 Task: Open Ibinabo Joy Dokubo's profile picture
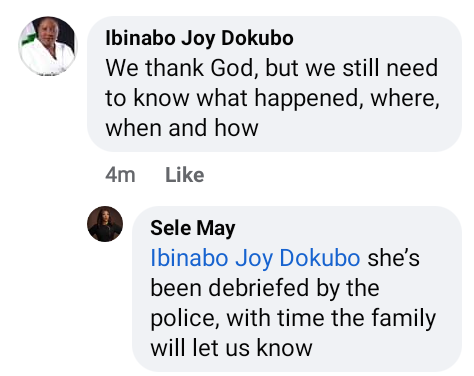coord(48,46)
